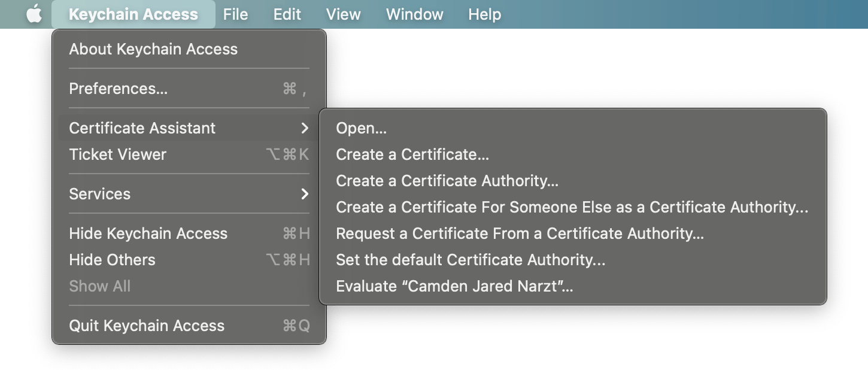Open the View menu
868x370 pixels.
pos(343,14)
